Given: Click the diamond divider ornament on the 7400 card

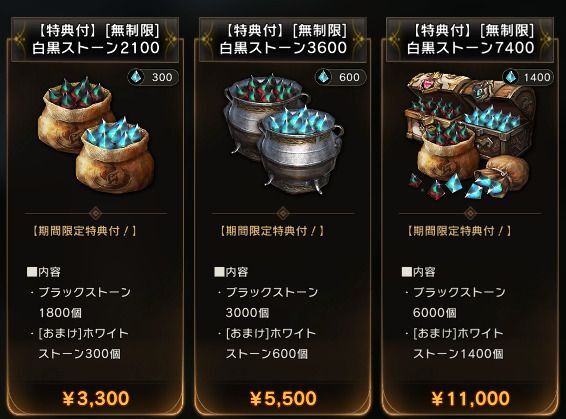Looking at the screenshot, I should click(470, 213).
